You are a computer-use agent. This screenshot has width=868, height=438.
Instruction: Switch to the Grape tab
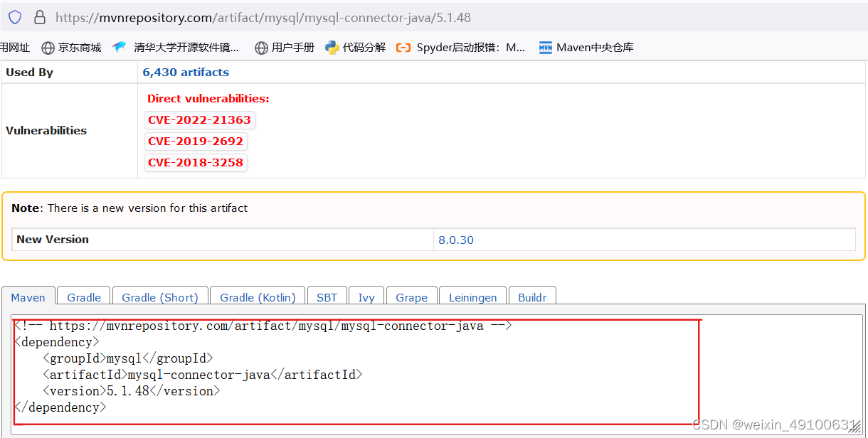tap(412, 297)
